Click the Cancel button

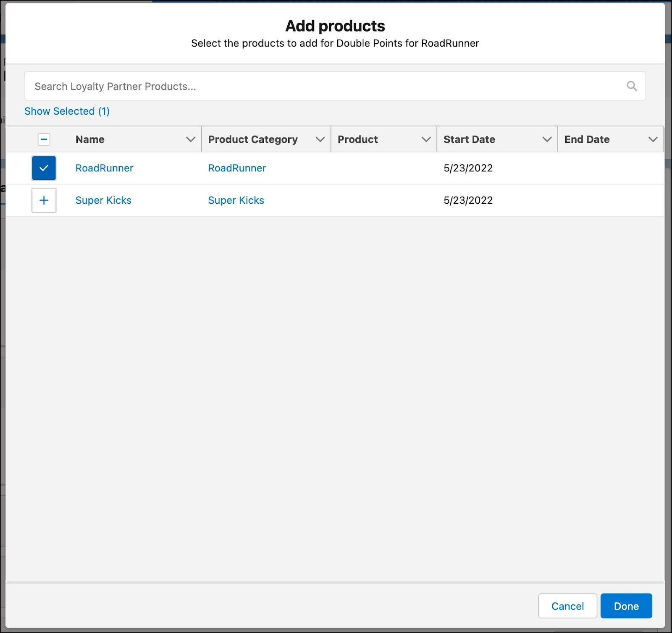tap(567, 606)
